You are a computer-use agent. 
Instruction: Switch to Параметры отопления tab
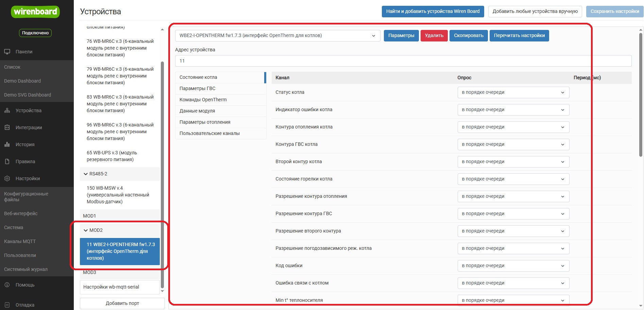click(220, 122)
